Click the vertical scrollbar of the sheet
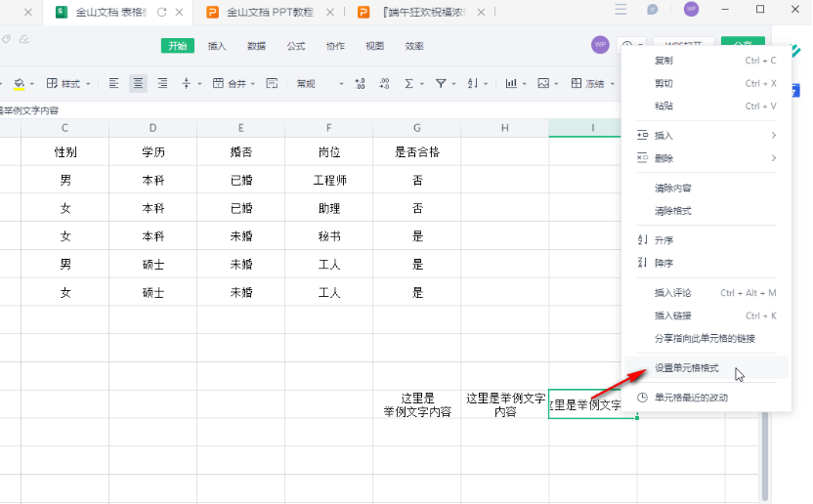Viewport: 813px width, 504px height. coord(765,456)
